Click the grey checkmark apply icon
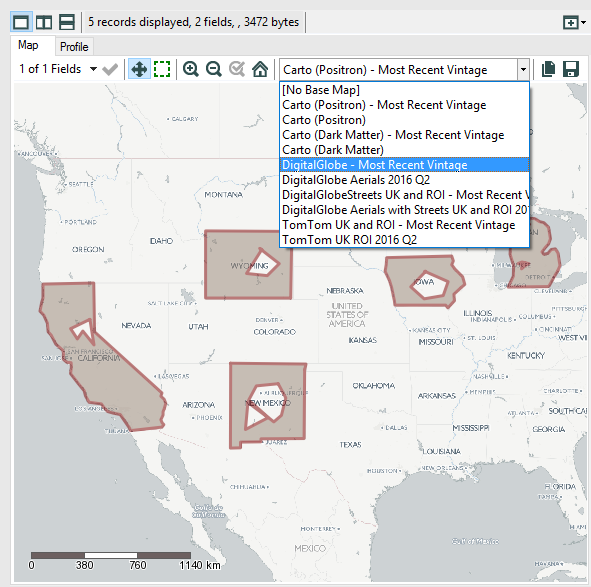The height and width of the screenshot is (587, 591). [110, 69]
